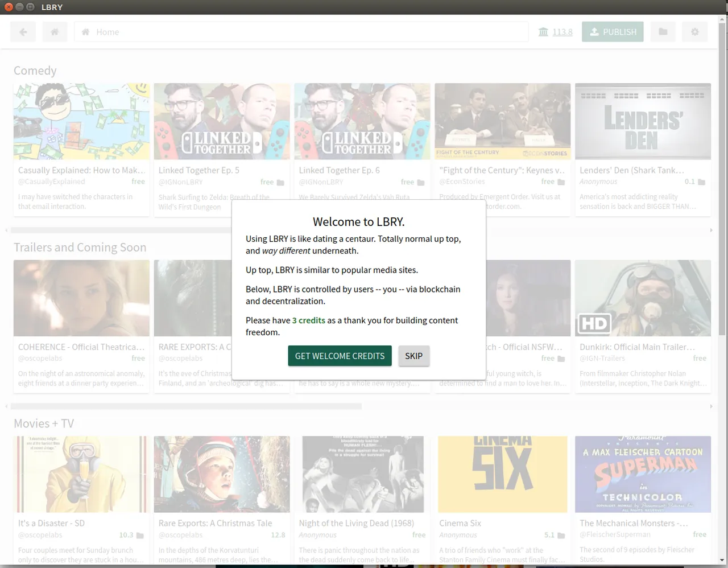This screenshot has height=568, width=728.
Task: Click the Trailers row right scroll arrow
Action: [711, 406]
